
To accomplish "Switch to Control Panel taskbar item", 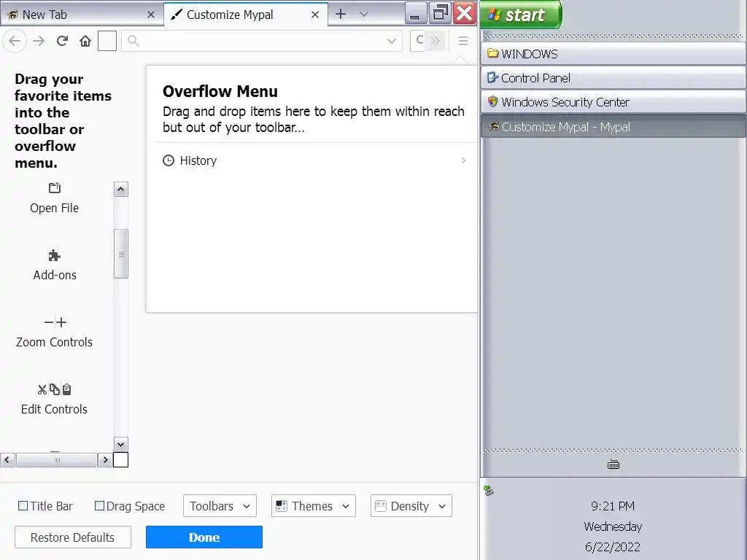I will (613, 78).
